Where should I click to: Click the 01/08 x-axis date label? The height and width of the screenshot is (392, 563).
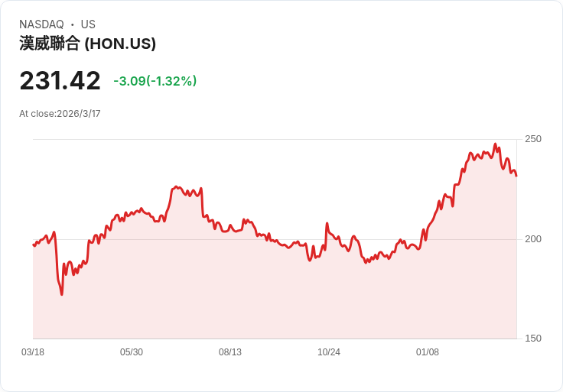(428, 352)
